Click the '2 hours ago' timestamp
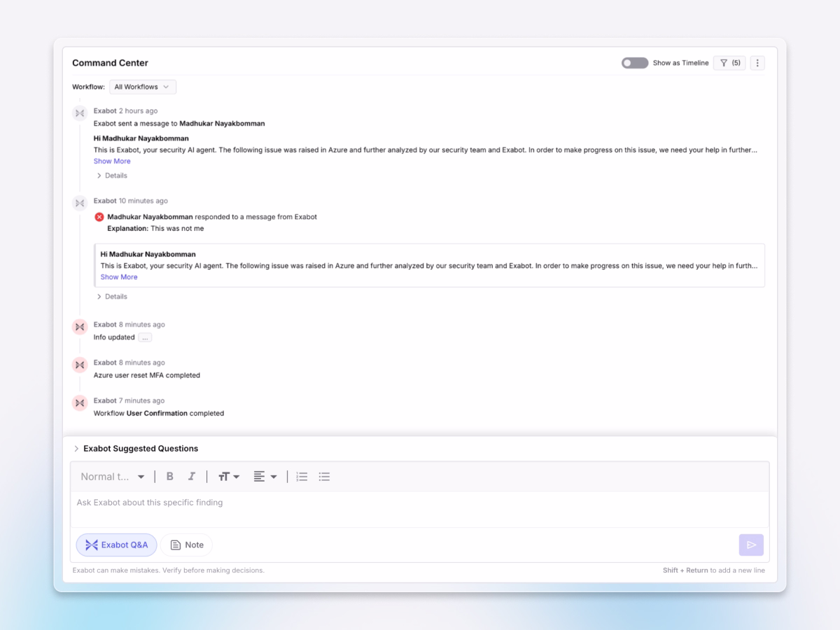The image size is (840, 630). (138, 111)
